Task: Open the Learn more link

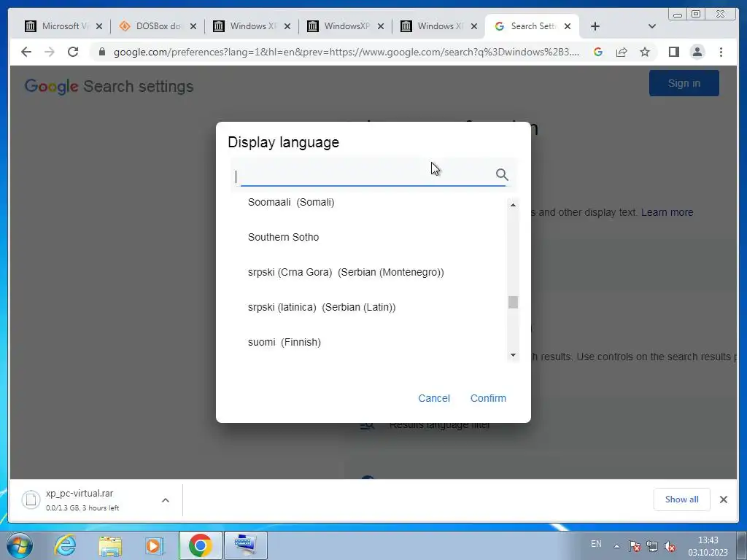Action: pos(667,212)
